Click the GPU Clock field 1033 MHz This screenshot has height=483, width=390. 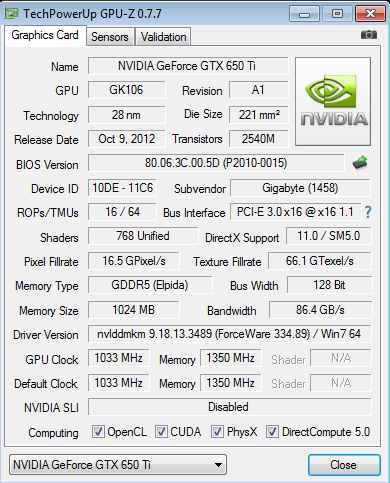coord(119,358)
